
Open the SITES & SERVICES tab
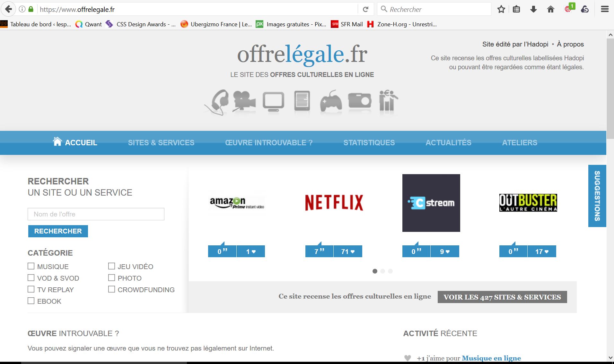161,143
